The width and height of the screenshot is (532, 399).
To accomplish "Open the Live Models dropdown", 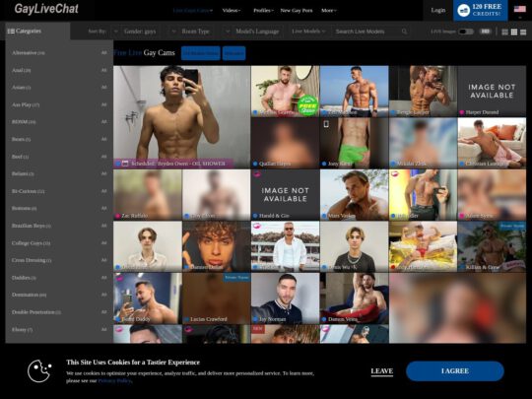I will click(x=308, y=32).
